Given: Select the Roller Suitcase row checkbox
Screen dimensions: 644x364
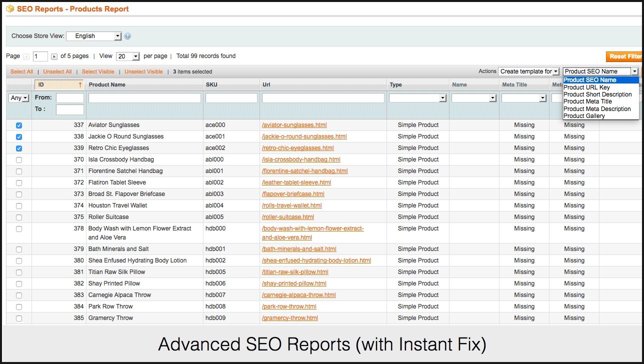Looking at the screenshot, I should (x=19, y=217).
